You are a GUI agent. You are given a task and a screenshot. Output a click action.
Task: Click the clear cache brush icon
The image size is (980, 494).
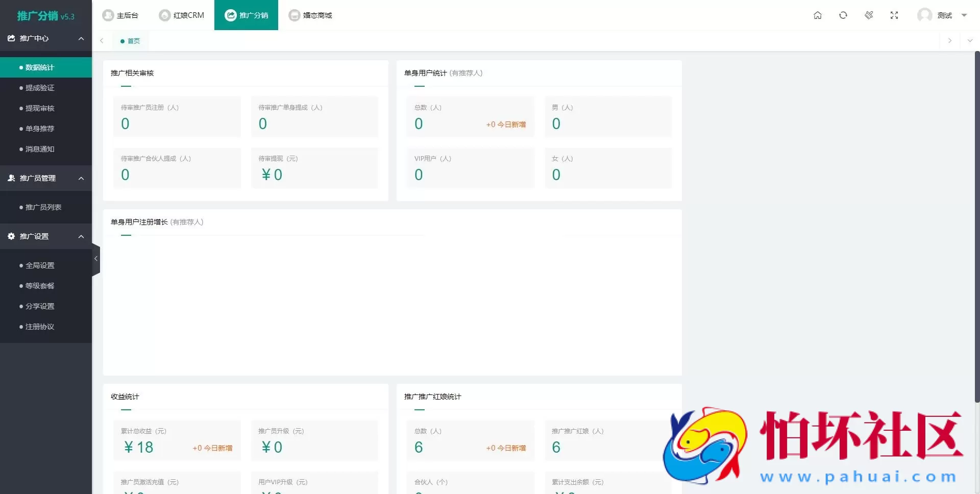point(869,15)
